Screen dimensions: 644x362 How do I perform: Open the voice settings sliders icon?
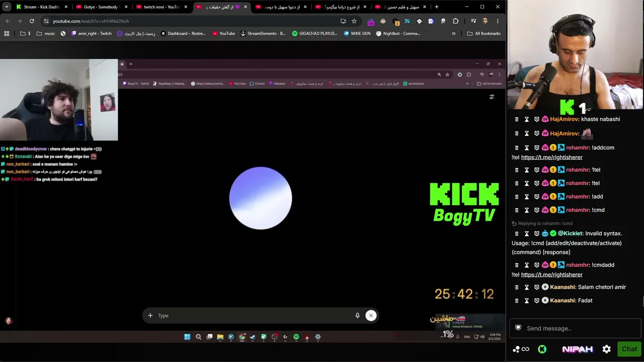(x=492, y=97)
